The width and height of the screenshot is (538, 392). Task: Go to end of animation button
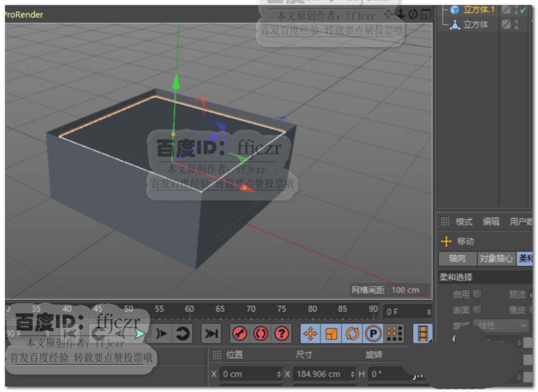click(211, 334)
